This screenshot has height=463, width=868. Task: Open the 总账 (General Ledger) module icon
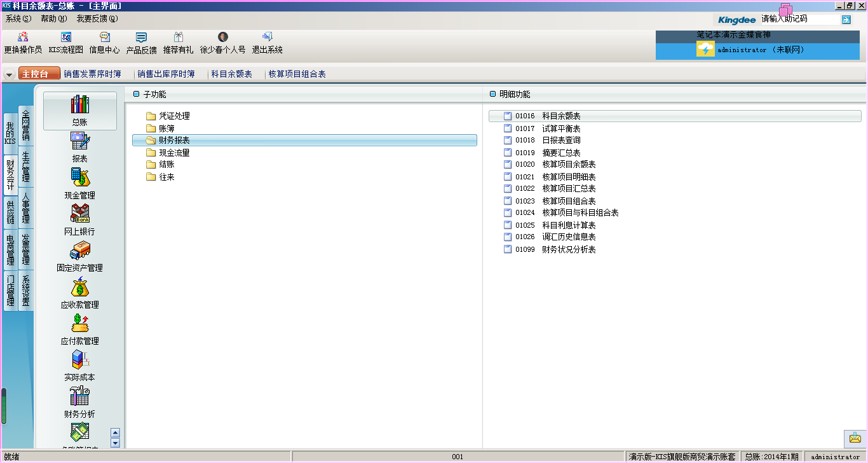tap(79, 110)
